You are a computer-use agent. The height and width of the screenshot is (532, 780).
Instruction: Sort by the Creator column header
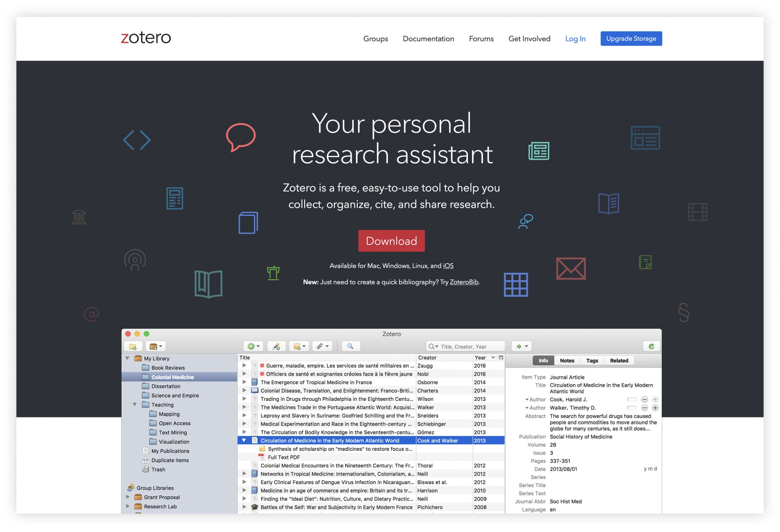click(x=444, y=357)
